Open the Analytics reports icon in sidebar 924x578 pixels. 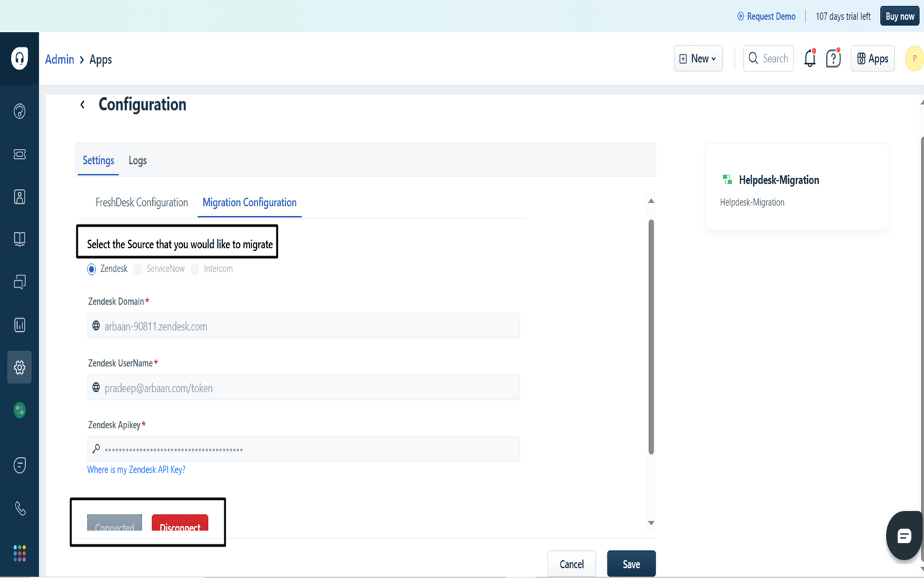(20, 325)
